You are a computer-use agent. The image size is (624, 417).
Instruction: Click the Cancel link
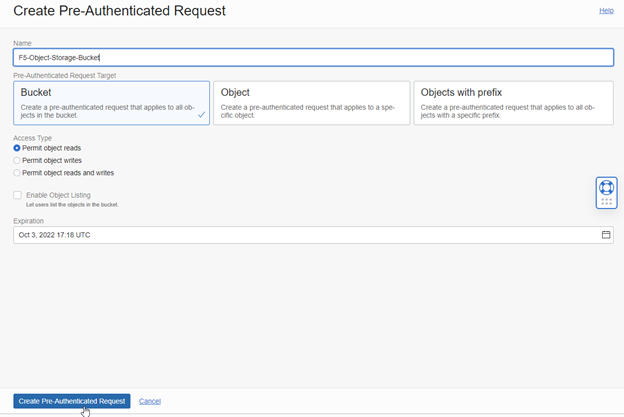click(x=150, y=401)
